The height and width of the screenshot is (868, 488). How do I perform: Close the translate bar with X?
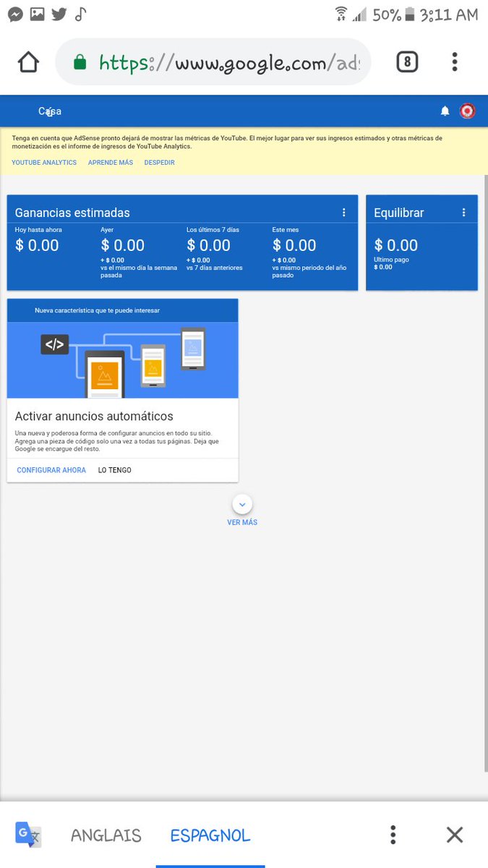point(455,835)
